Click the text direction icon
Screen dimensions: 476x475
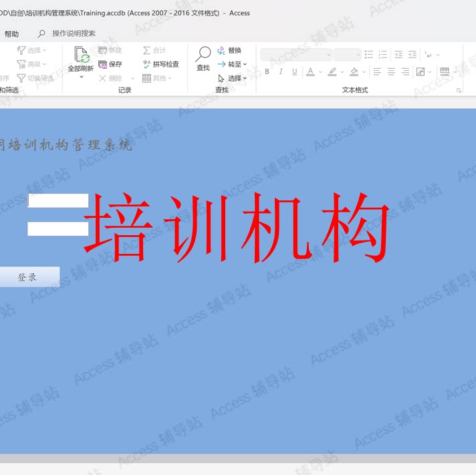pos(428,55)
